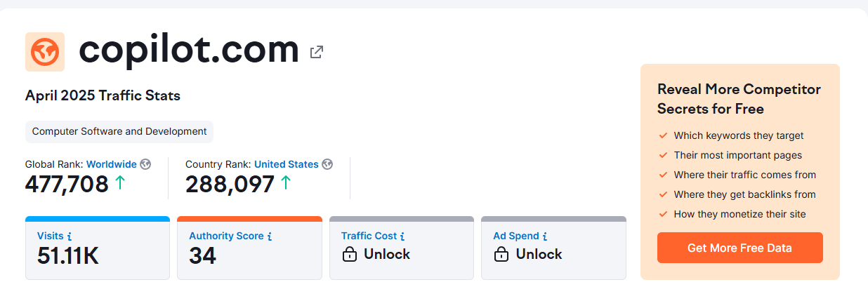Click the orange copilot.com site logo
This screenshot has height=301, width=868.
click(45, 51)
